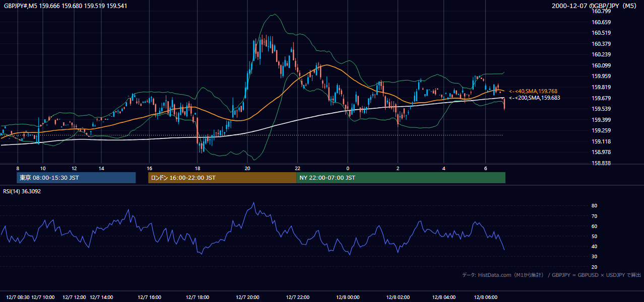Image resolution: width=644 pixels, height=302 pixels.
Task: Click price axis value 159.259
Action: coord(602,130)
